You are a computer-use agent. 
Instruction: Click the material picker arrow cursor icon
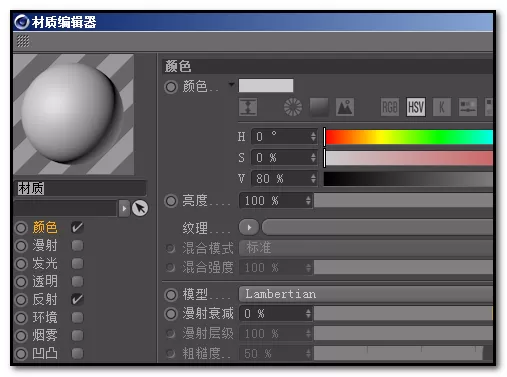click(140, 208)
